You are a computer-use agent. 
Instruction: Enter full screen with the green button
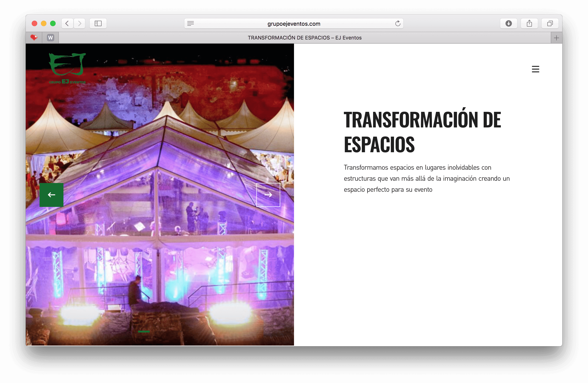[x=53, y=23]
